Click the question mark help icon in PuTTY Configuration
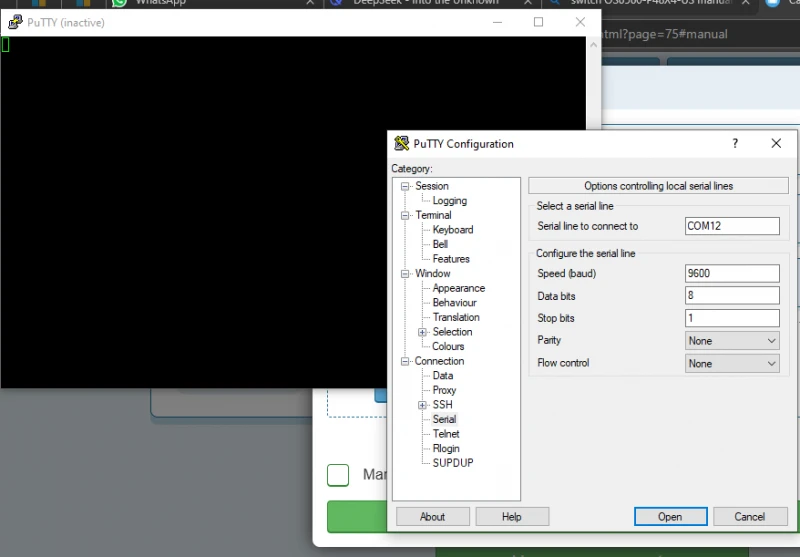Viewport: 800px width, 557px height. click(x=735, y=143)
